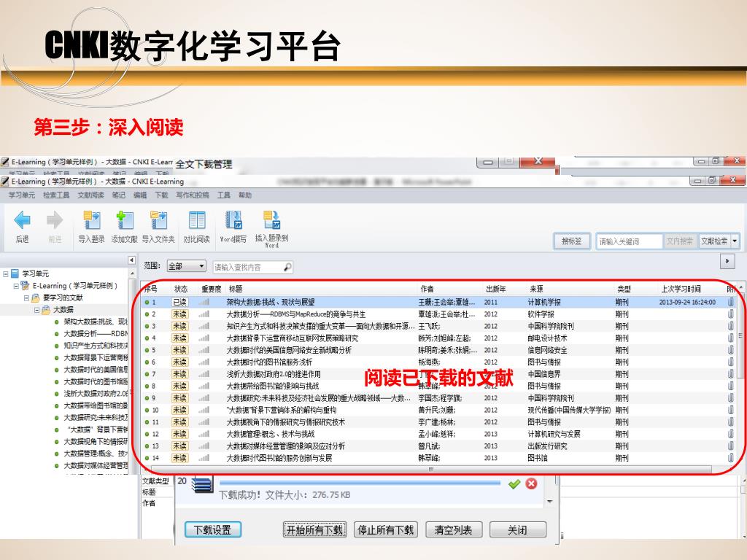Open the 检索工具 menu
The height and width of the screenshot is (560, 747).
tap(56, 195)
